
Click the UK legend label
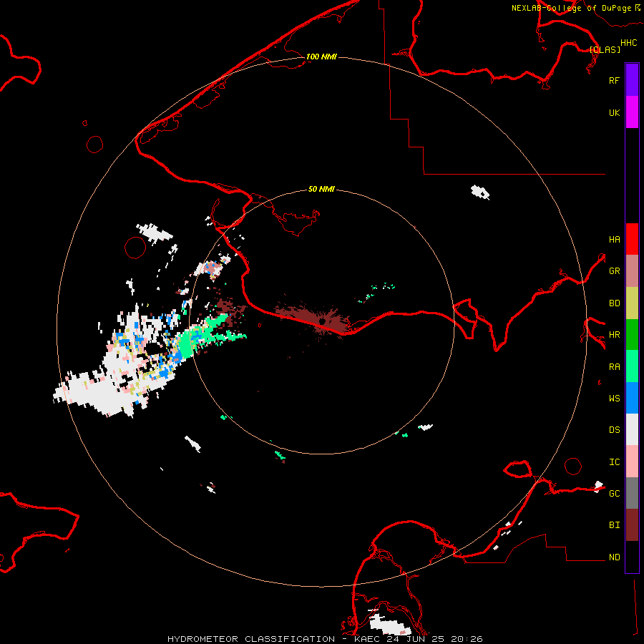click(x=614, y=112)
